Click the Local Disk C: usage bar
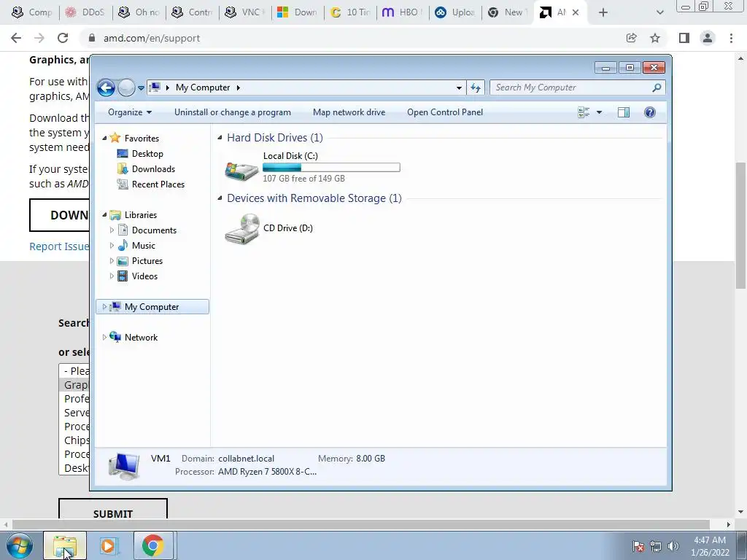 click(332, 167)
